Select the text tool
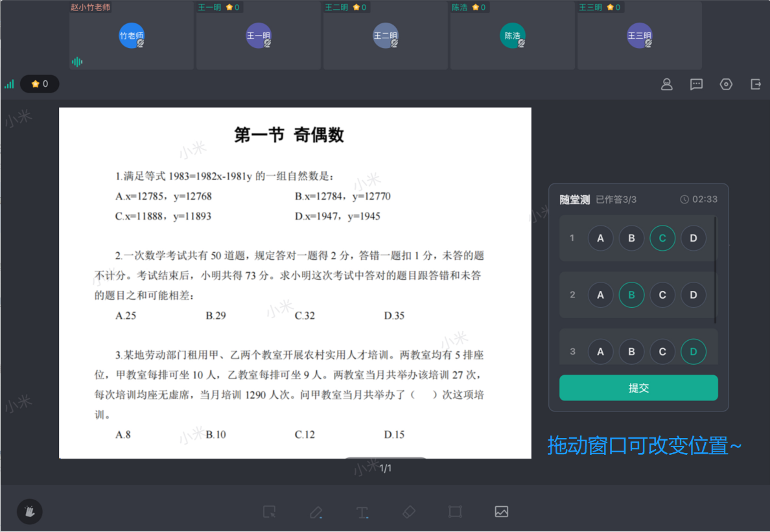Viewport: 770px width, 532px height. tap(362, 512)
